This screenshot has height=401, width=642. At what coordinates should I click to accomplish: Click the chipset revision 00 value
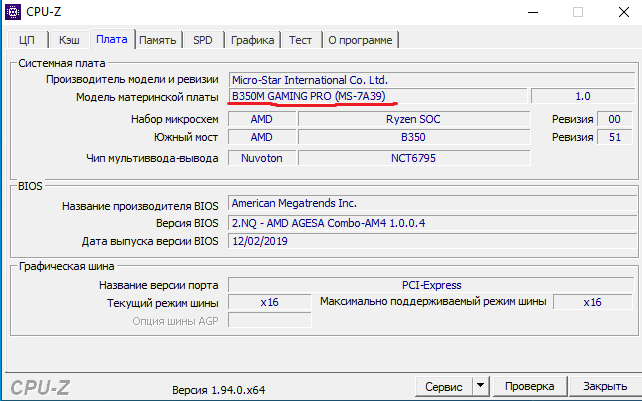click(x=614, y=119)
